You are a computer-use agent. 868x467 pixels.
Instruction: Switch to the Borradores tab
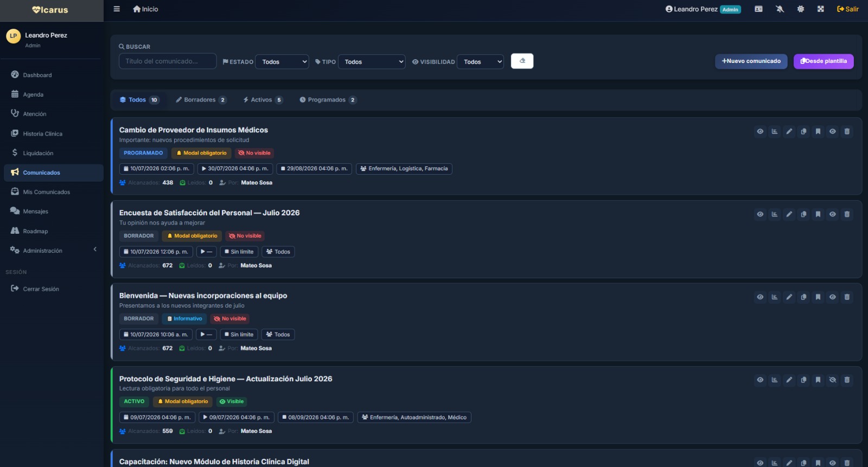click(x=201, y=100)
